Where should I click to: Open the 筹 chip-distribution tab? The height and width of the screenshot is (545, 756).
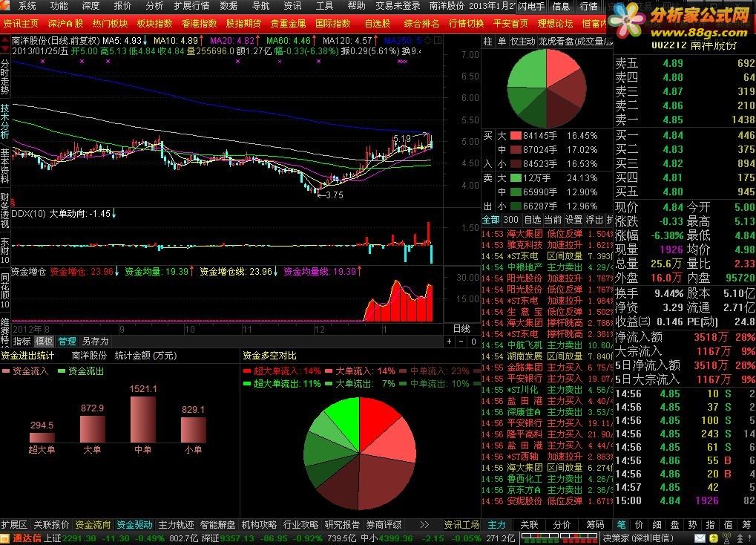[x=746, y=525]
